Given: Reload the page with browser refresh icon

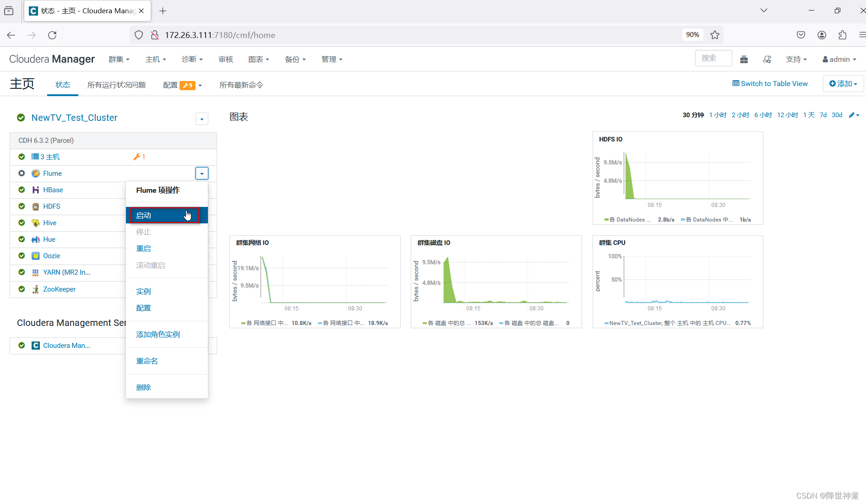Looking at the screenshot, I should (52, 35).
